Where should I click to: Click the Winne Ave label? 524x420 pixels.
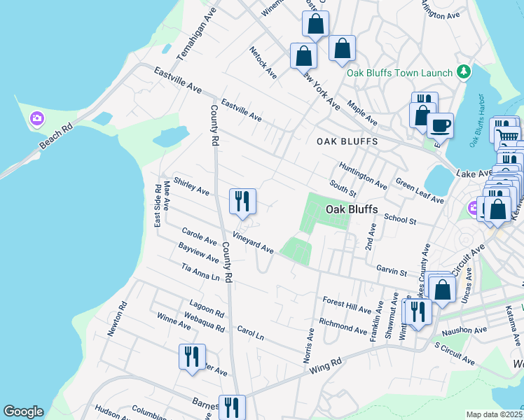tap(174, 321)
